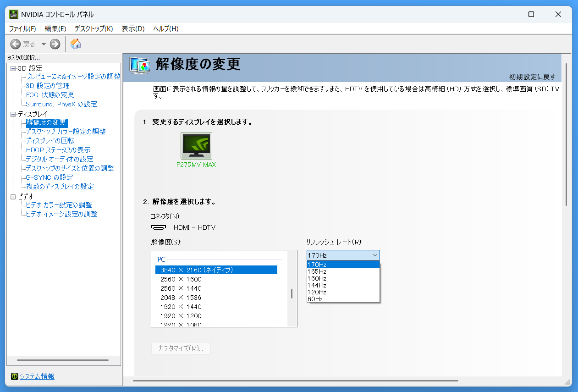The height and width of the screenshot is (392, 578).
Task: Select the P275MV MAX monitor icon
Action: click(196, 146)
